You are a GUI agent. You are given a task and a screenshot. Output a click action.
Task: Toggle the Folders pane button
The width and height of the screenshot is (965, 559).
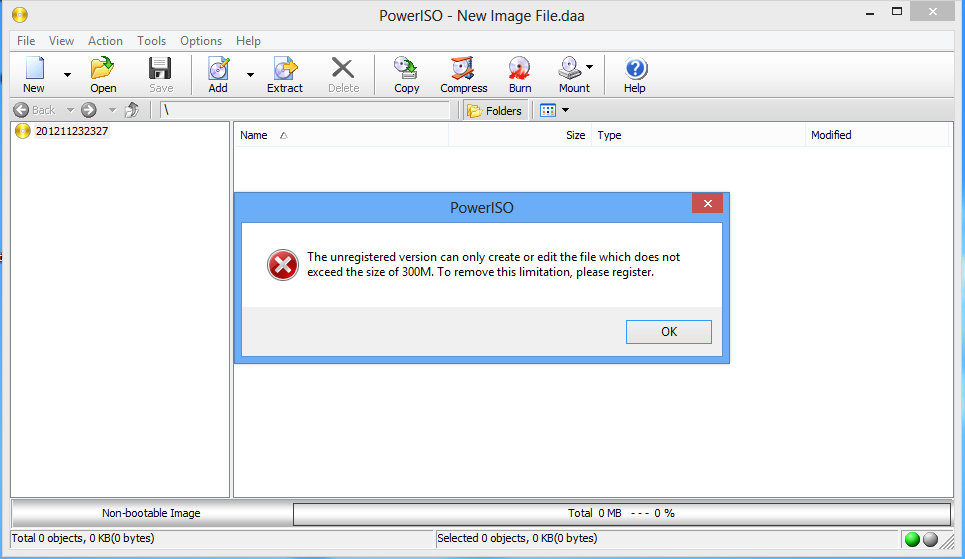click(x=495, y=111)
